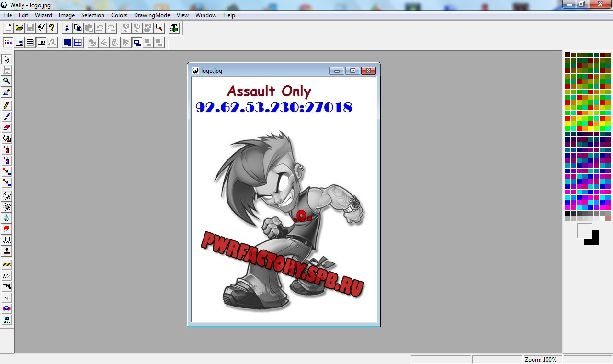Pick the white swatch in palette bottom row
613x364 pixels.
tap(602, 218)
